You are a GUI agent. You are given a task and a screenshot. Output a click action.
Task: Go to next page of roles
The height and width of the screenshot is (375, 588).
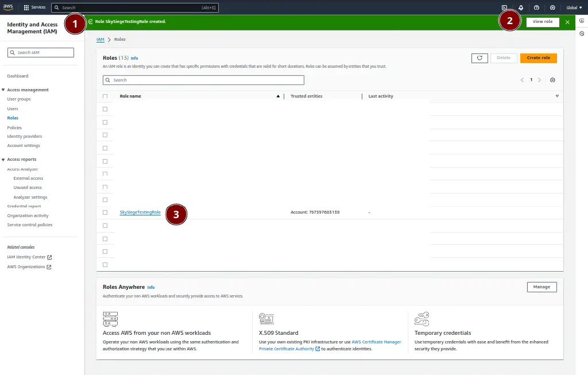click(x=539, y=80)
